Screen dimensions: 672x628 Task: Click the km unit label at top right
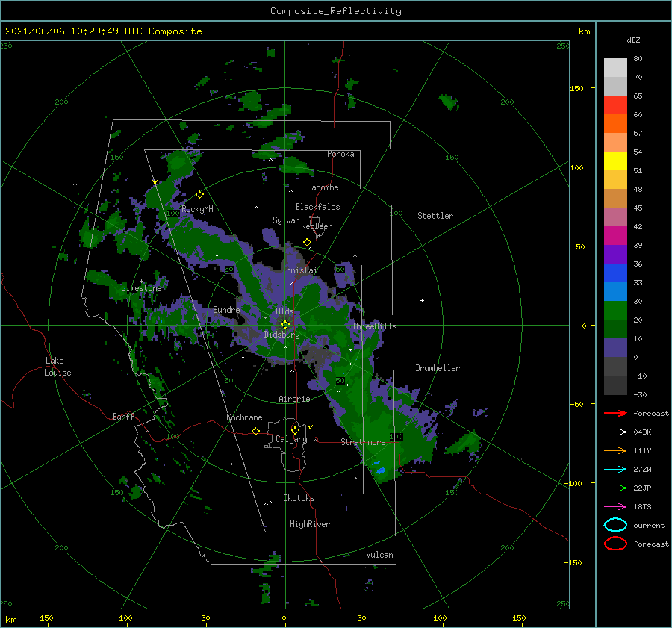pyautogui.click(x=584, y=31)
